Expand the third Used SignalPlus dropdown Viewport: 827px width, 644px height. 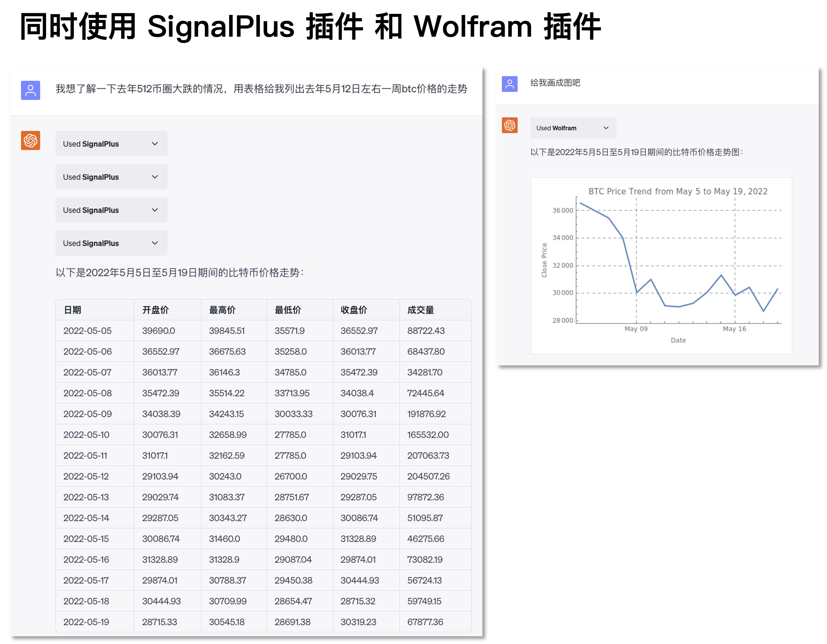coord(111,210)
